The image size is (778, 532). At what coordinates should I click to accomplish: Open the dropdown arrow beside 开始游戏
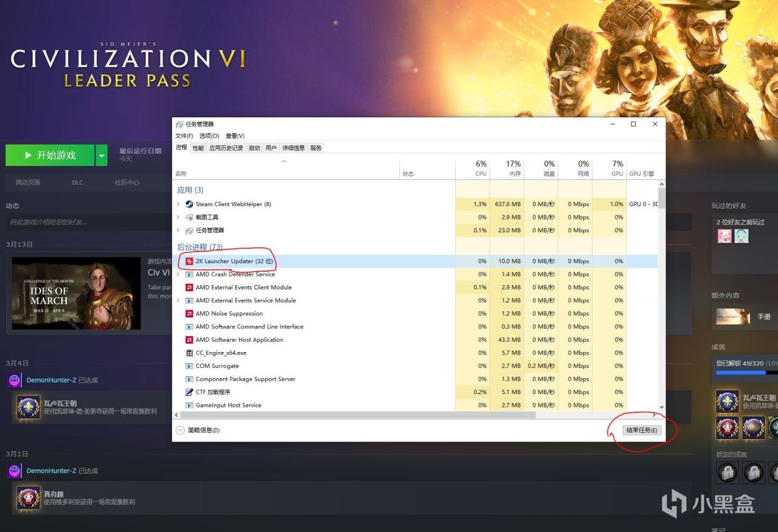(102, 156)
